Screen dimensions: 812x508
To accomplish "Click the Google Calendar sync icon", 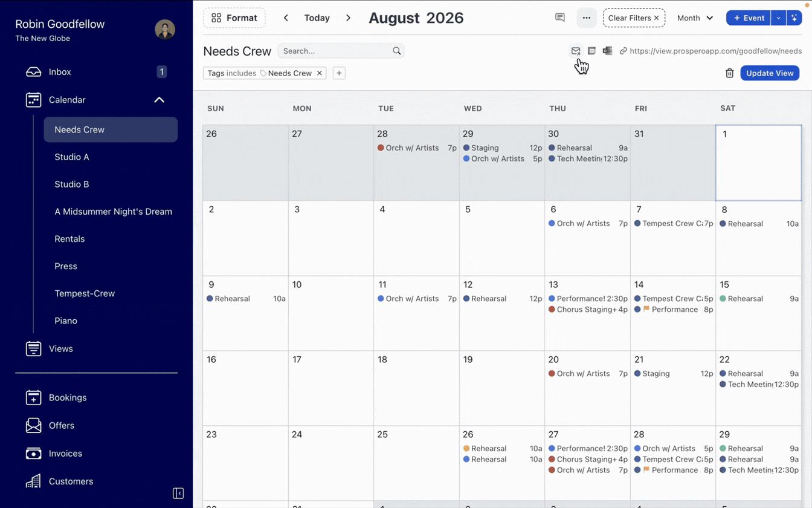I will click(591, 51).
